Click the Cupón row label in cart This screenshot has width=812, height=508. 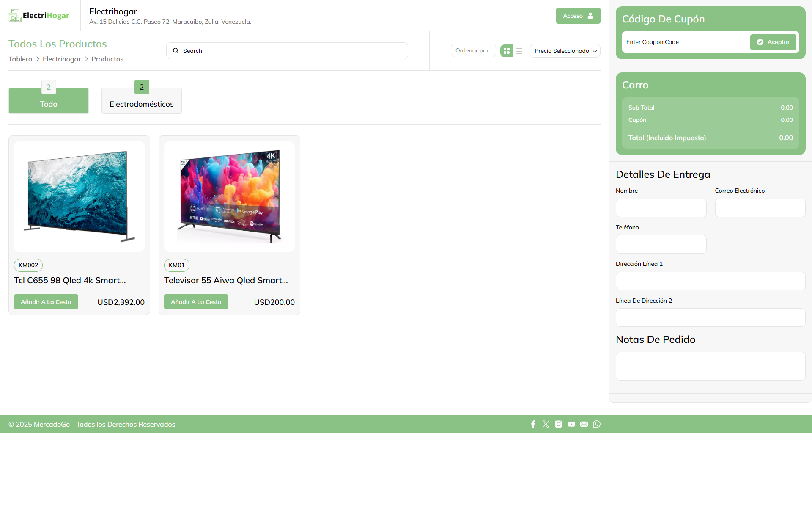(637, 120)
